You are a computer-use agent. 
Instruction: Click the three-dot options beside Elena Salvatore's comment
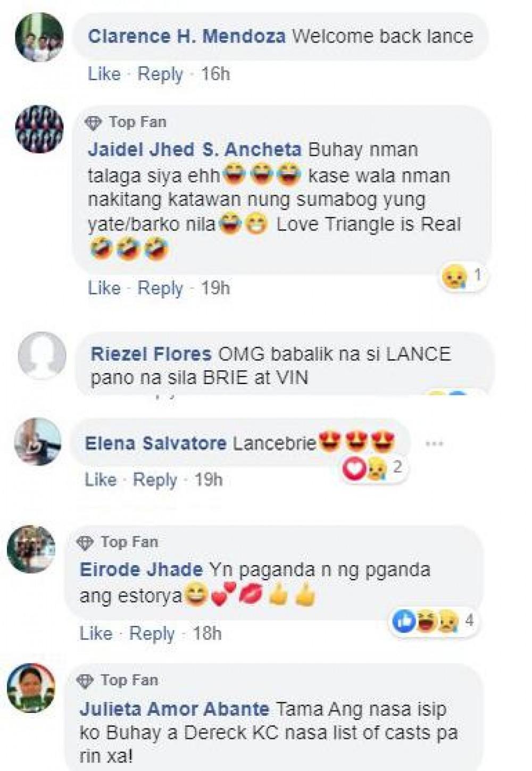(435, 443)
